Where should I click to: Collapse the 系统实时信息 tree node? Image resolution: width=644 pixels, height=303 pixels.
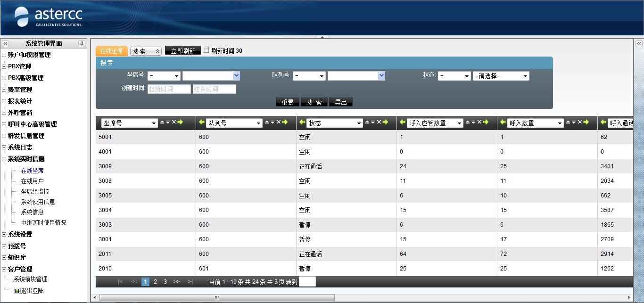click(4, 159)
